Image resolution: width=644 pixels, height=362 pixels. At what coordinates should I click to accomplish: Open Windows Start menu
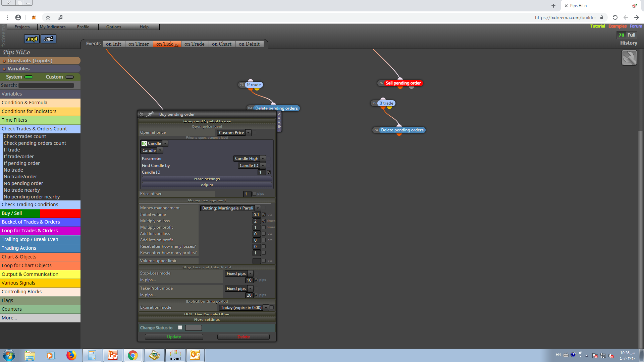tap(9, 355)
